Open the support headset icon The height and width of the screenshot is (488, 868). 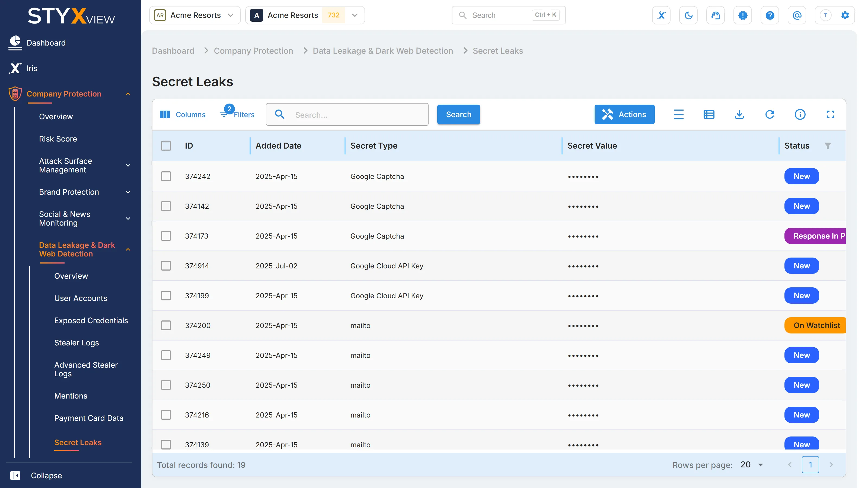coord(715,15)
